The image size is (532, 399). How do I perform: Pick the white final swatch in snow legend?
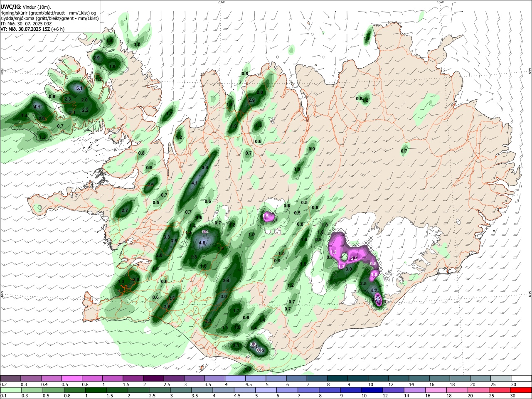[521, 379]
